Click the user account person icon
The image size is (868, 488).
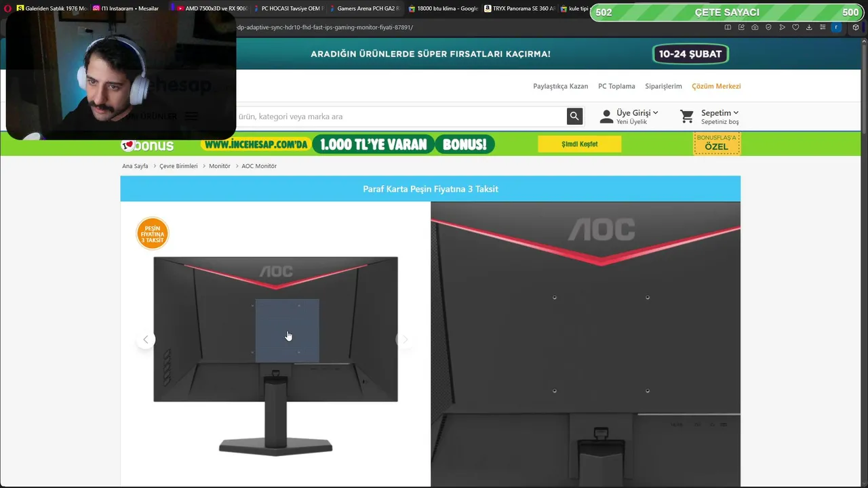(606, 117)
